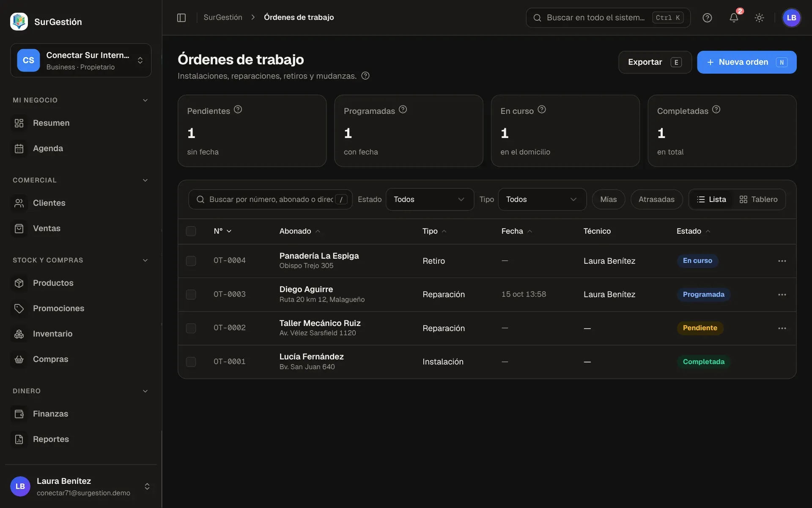Check the OT-0001 row checkbox
Screen dimensions: 812x508
(x=191, y=362)
